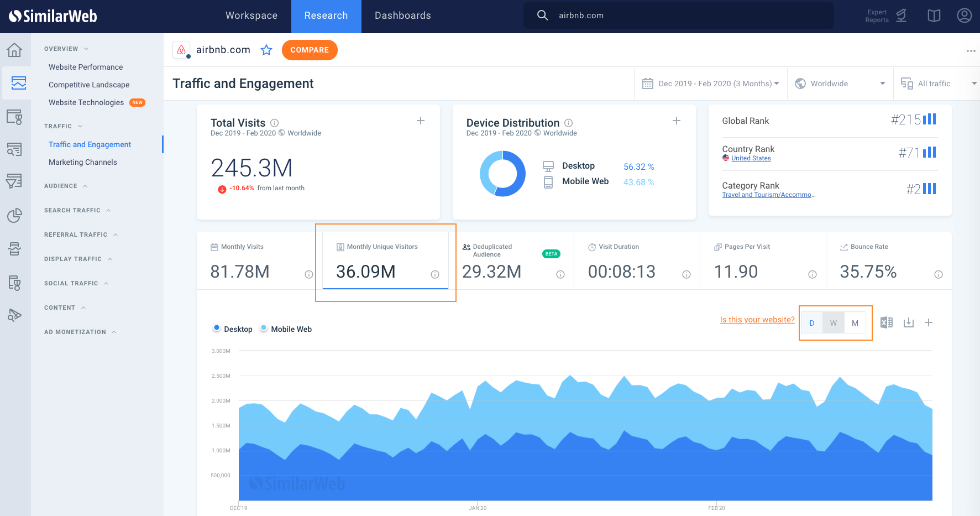Open the home icon in left rail

coord(14,50)
